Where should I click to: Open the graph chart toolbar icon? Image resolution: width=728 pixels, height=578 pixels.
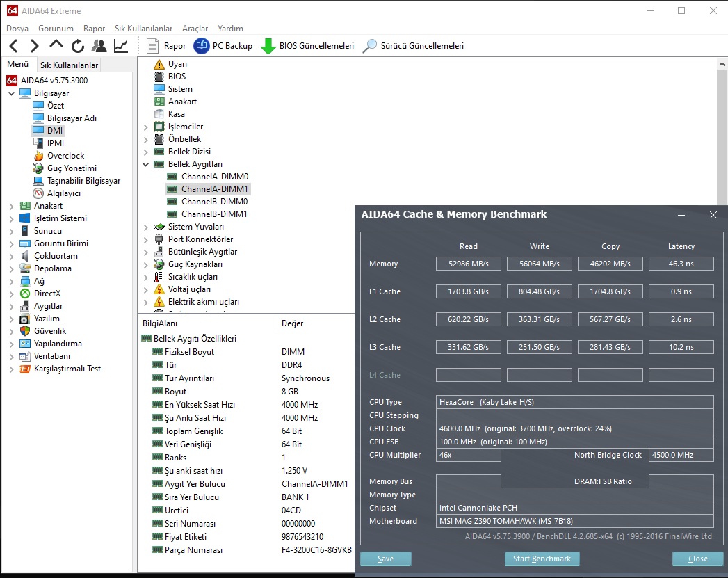(121, 46)
